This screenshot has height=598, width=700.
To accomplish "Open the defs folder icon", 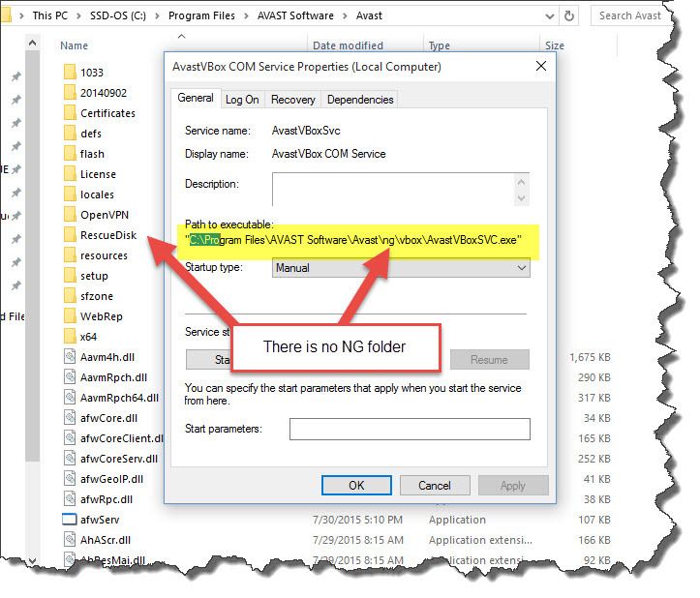I will pyautogui.click(x=70, y=133).
